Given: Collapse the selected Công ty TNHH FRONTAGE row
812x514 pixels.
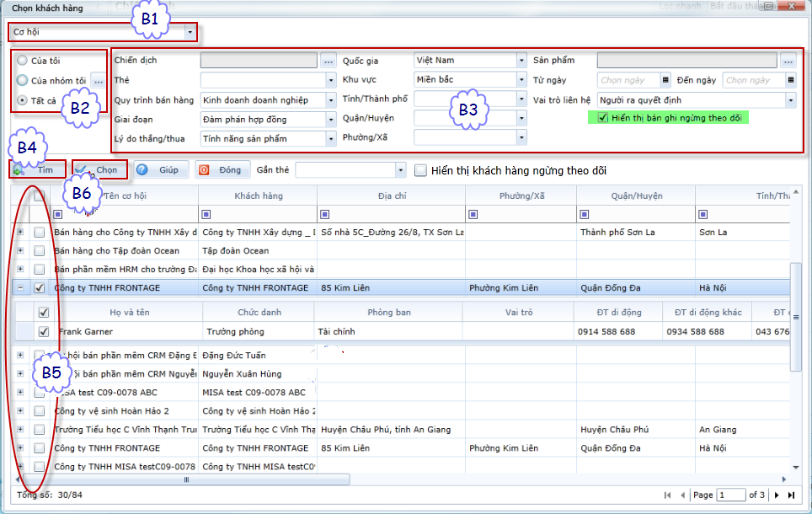Looking at the screenshot, I should pos(20,287).
